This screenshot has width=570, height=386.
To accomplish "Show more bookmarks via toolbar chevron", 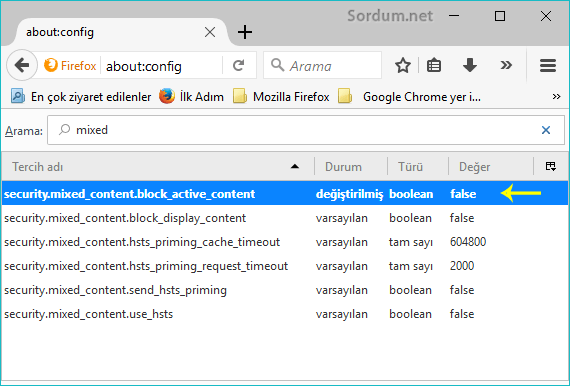I will [556, 97].
